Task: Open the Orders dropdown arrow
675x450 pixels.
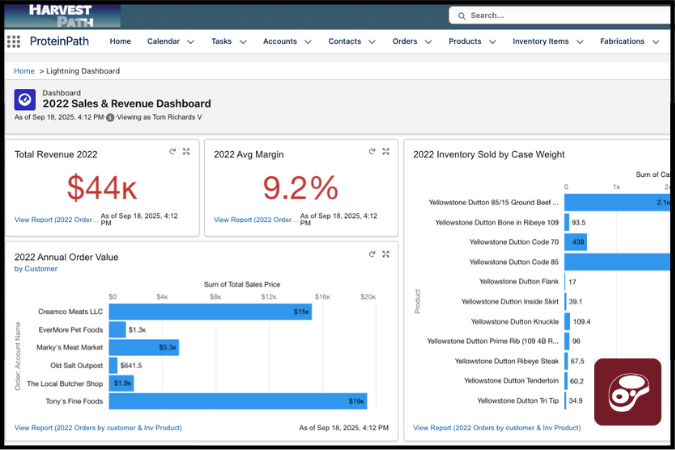Action: point(428,42)
